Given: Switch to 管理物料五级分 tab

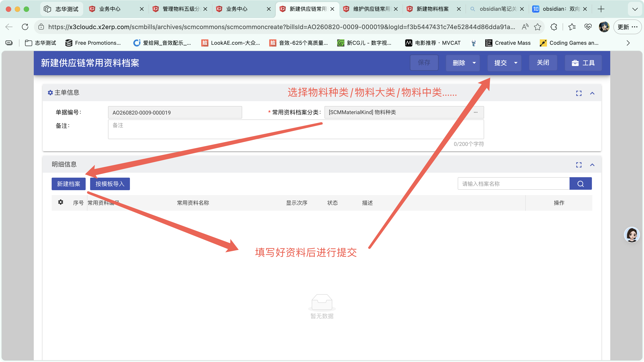Looking at the screenshot, I should pos(180,9).
